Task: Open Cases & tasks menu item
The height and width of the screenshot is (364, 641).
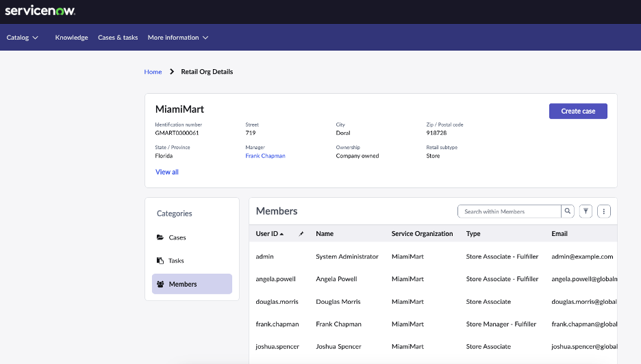Action: tap(118, 37)
